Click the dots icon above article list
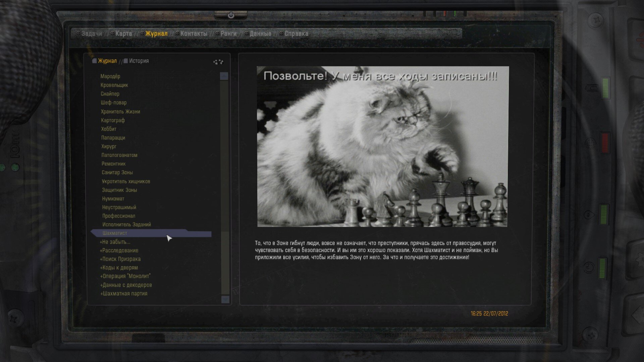Viewport: 644px width, 362px height. (x=218, y=62)
